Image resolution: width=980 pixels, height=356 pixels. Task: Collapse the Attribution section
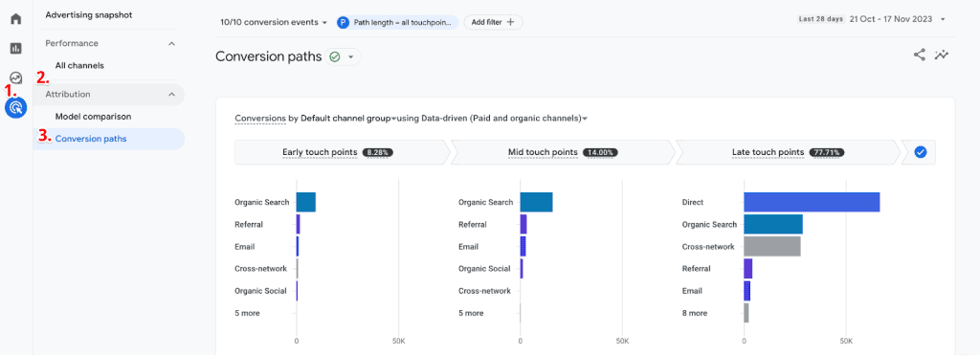[x=172, y=95]
